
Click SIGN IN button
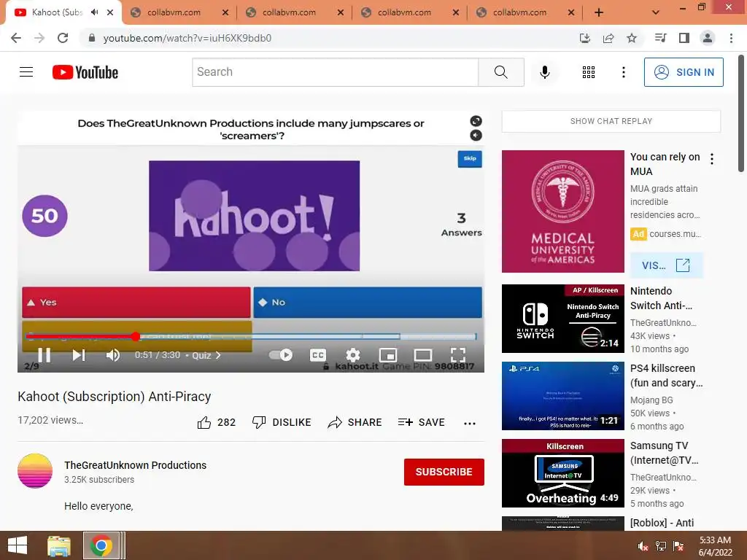684,72
